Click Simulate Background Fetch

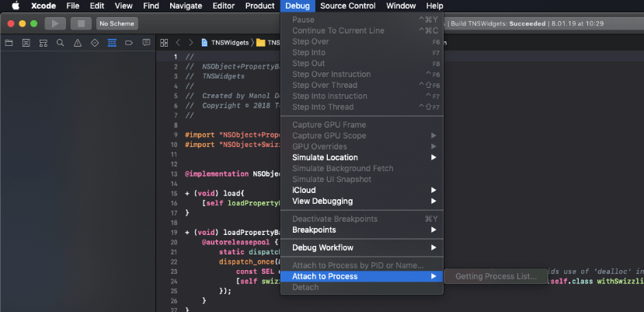pyautogui.click(x=361, y=168)
